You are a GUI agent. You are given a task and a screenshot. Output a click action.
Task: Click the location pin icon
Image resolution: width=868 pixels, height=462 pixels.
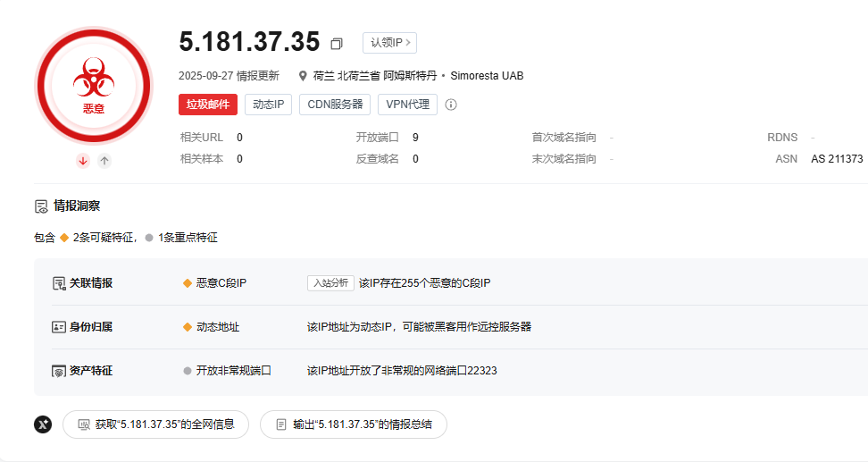304,76
